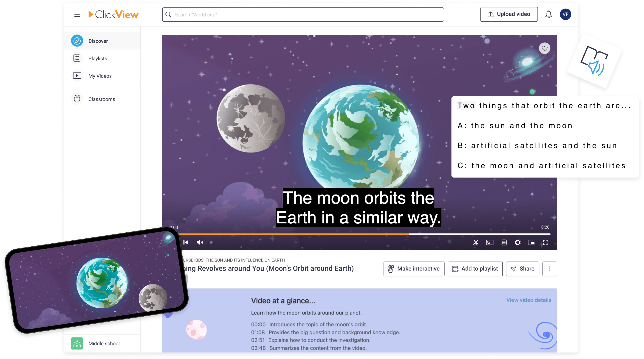Share the video
This screenshot has height=359, width=644.
tap(523, 269)
